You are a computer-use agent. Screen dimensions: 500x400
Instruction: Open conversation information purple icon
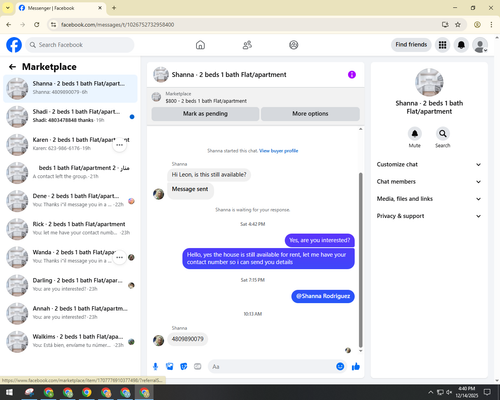(352, 75)
